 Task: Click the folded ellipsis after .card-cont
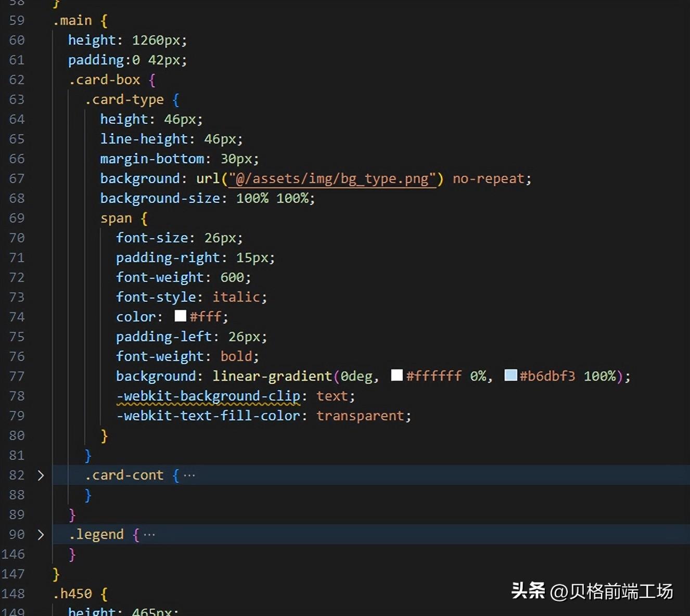click(189, 475)
